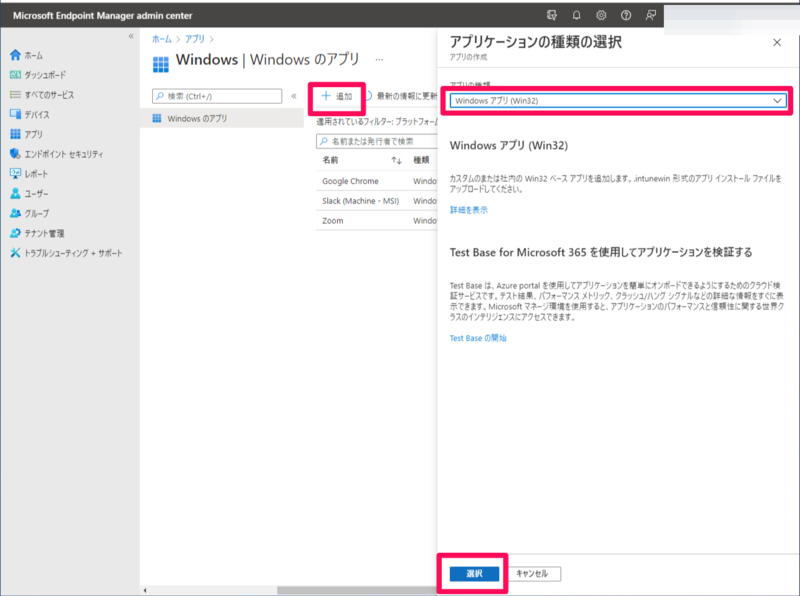Open the help question mark icon
800x596 pixels.
tap(626, 13)
